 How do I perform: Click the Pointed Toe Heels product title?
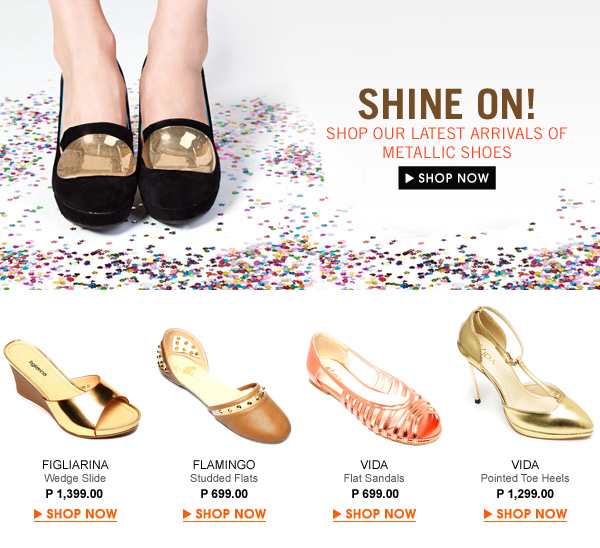[x=525, y=478]
